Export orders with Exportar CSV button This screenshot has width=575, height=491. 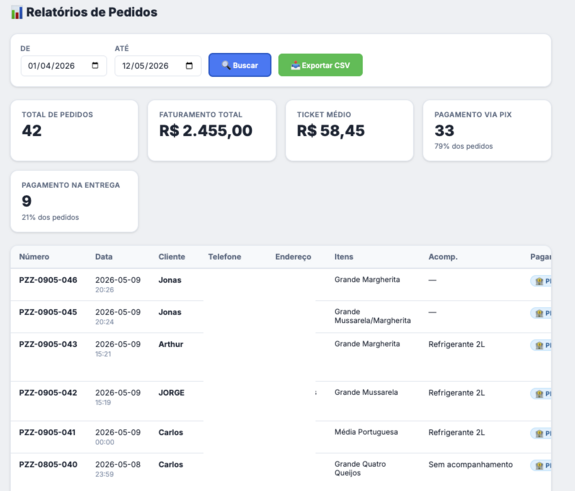pyautogui.click(x=321, y=65)
